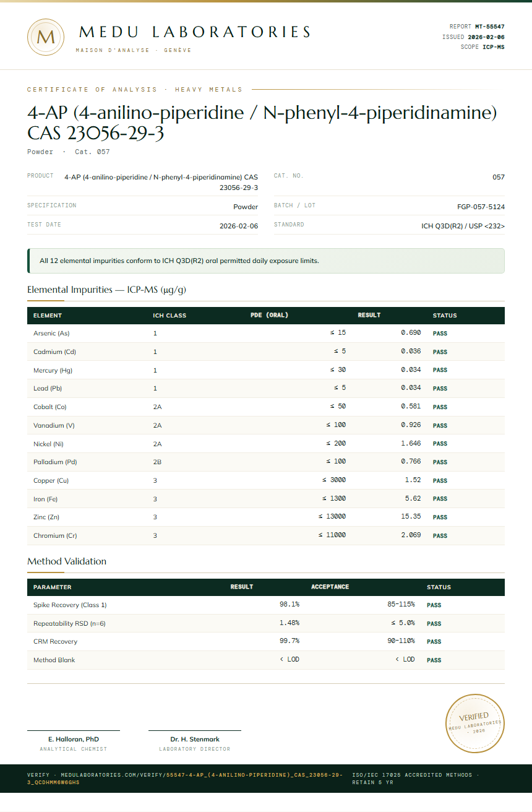Click the standard ICH Q3D(R2) / USP <232>
Image resolution: width=532 pixels, height=812 pixels.
(463, 227)
